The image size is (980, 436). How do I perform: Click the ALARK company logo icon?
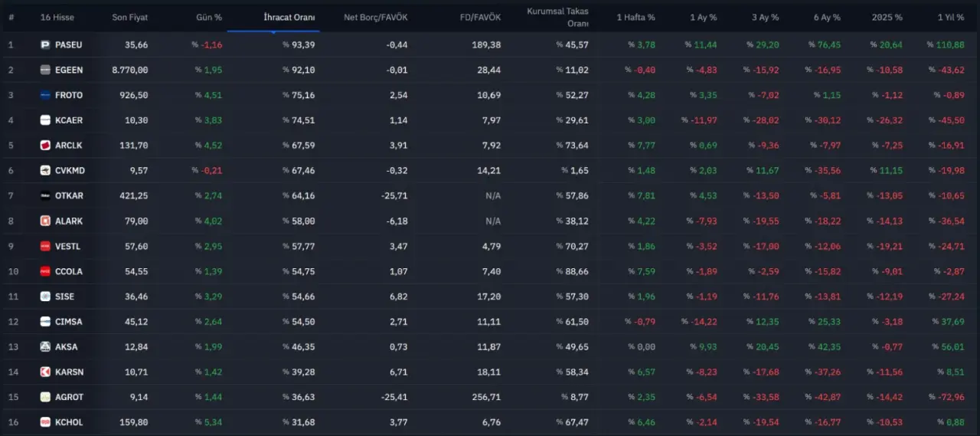pyautogui.click(x=45, y=221)
